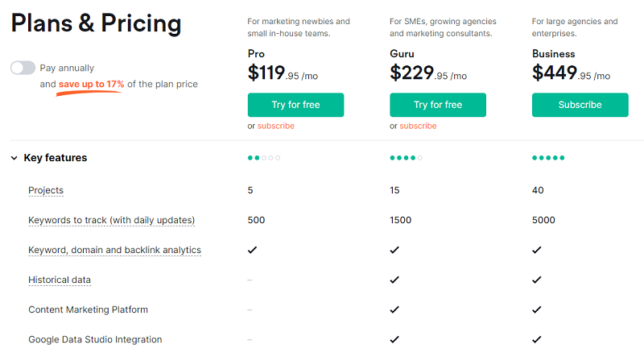Click the Business plan feature dots indicator
Image resolution: width=644 pixels, height=353 pixels.
(548, 158)
